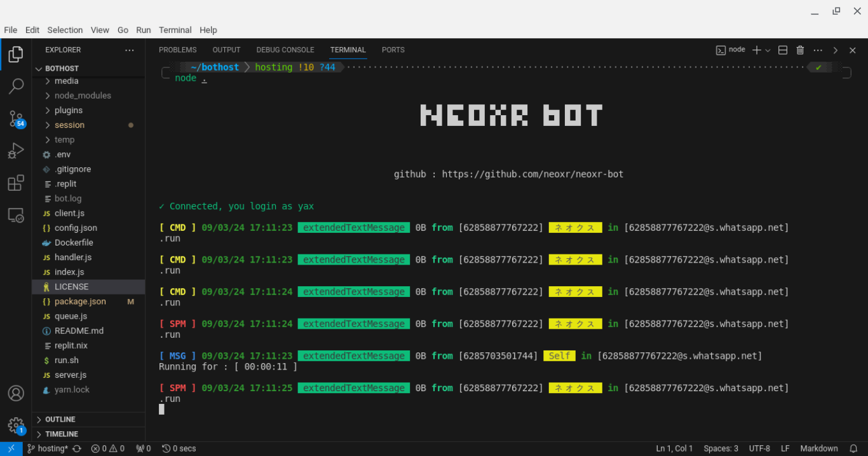868x456 pixels.
Task: Kill terminal with trash icon
Action: 800,50
